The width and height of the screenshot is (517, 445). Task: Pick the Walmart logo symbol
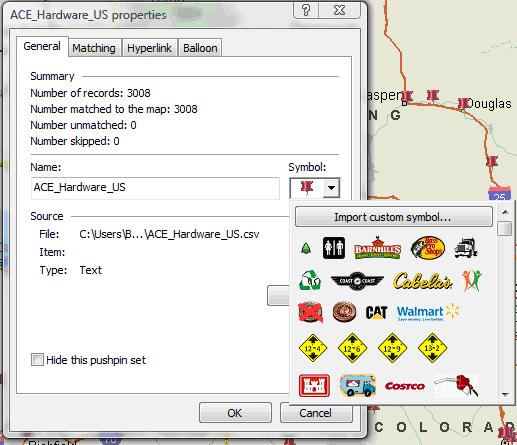point(428,313)
